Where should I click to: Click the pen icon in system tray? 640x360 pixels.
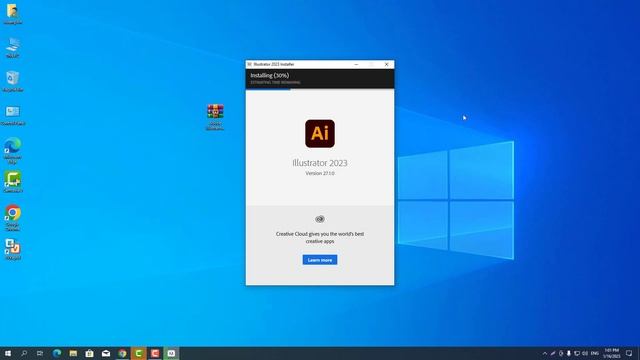[x=553, y=353]
